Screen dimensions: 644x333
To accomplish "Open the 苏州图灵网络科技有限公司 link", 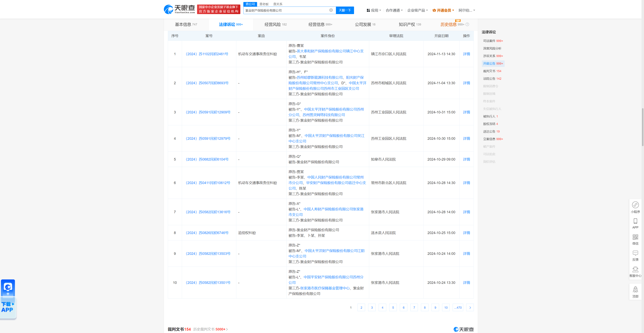I will (324, 115).
